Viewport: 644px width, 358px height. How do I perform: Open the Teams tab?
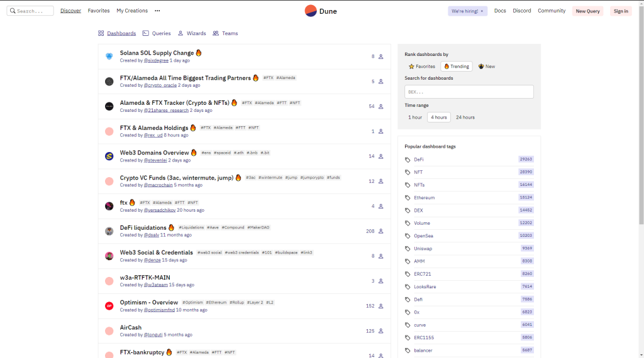[x=225, y=33]
